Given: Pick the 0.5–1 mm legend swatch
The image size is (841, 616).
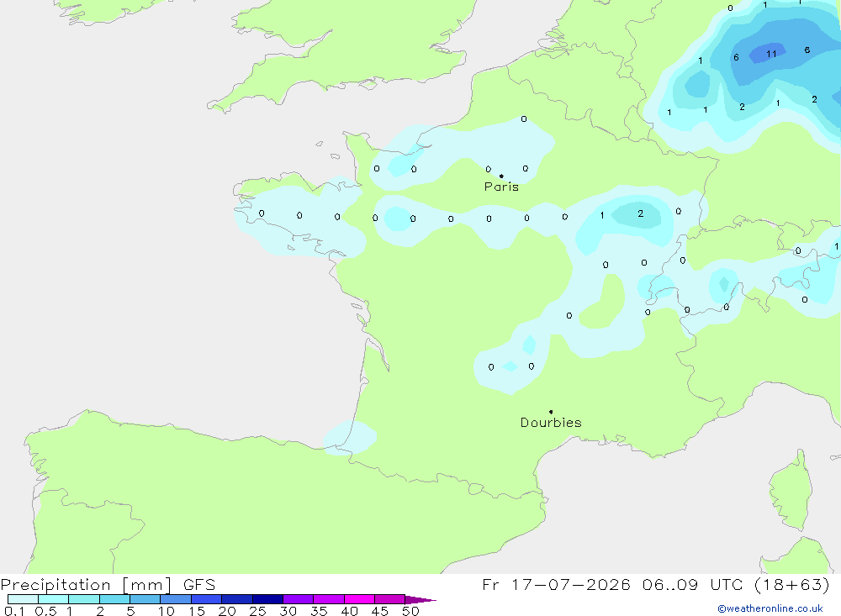Looking at the screenshot, I should (x=54, y=599).
